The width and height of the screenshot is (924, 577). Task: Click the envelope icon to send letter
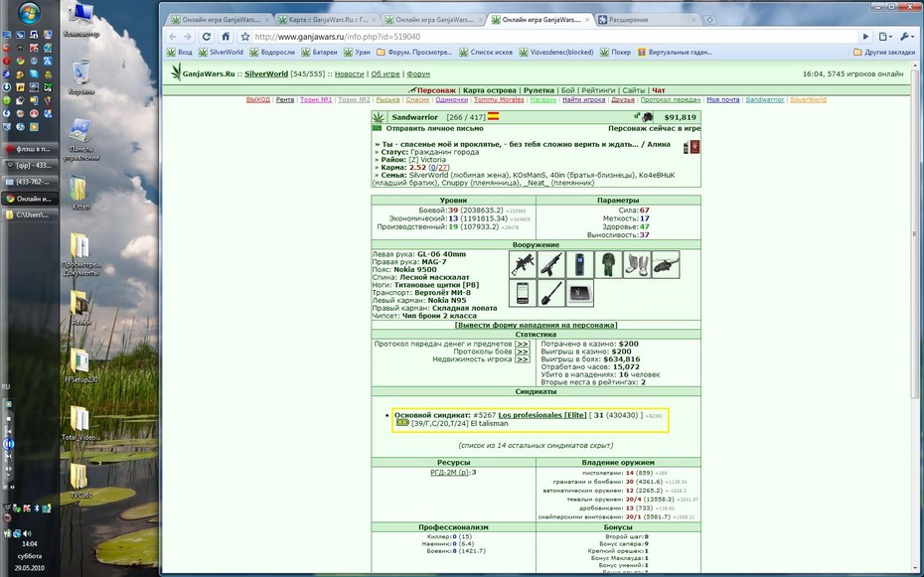coord(378,128)
